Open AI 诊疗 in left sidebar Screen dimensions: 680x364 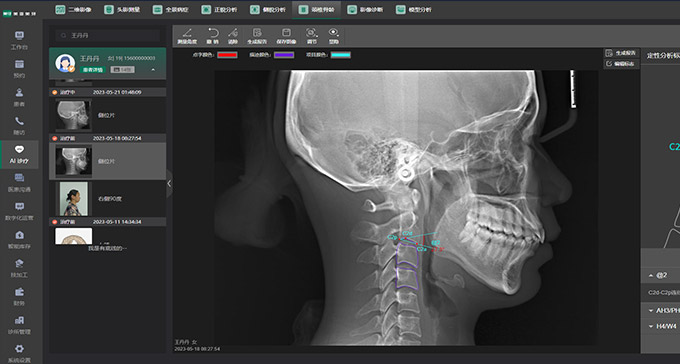[19, 154]
